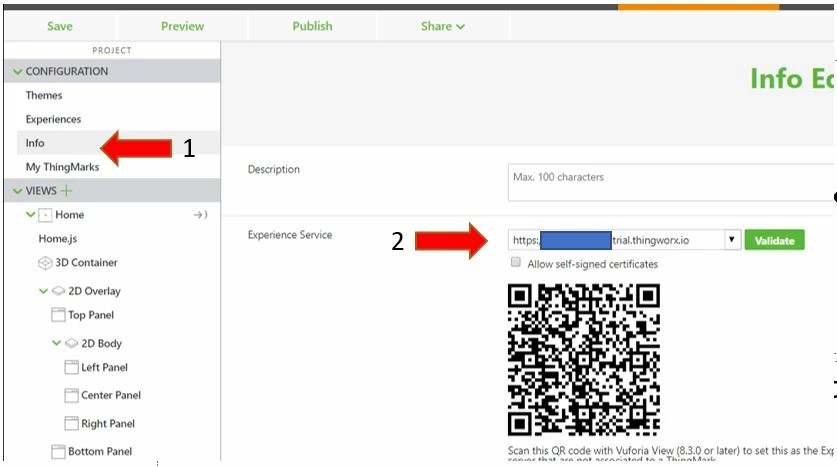Screen dimensions: 837x467
Task: Click the 2D Body layer icon
Action: [x=72, y=343]
